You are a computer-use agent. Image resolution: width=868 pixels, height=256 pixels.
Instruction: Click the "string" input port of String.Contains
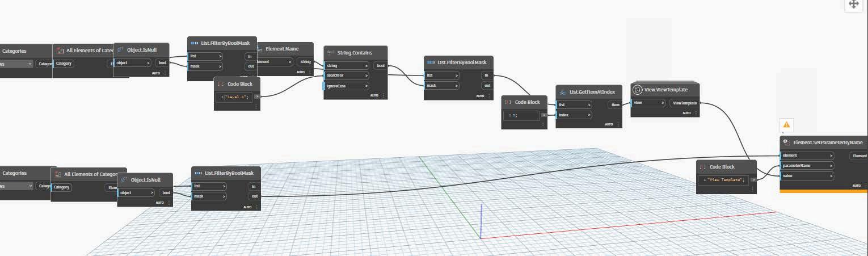347,65
